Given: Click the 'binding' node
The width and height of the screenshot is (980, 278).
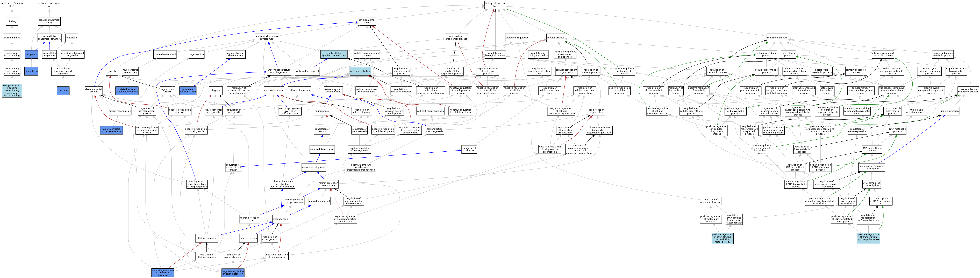Looking at the screenshot, I should coord(12,21).
